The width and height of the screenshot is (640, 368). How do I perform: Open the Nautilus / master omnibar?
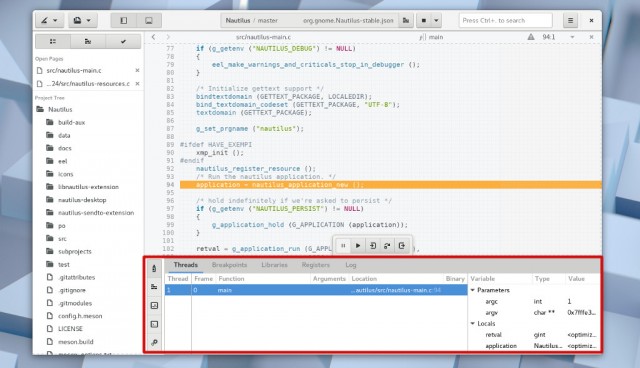click(309, 20)
